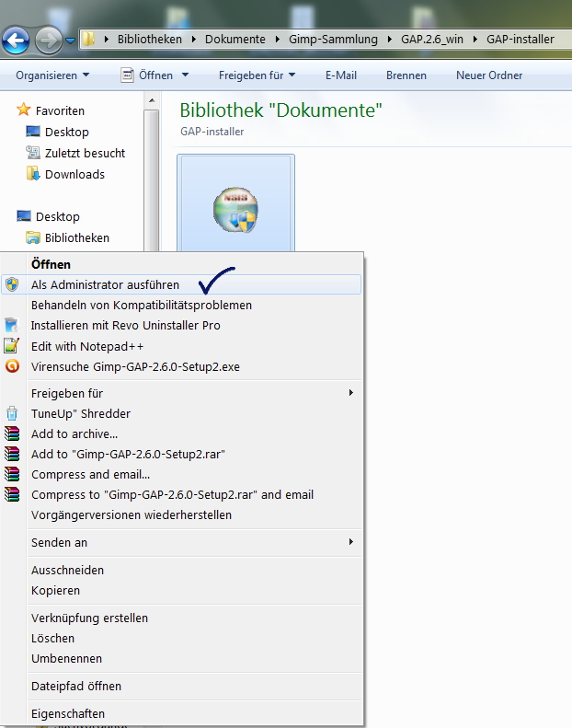Expand arrow after Bibliotheken in breadcrumb
572x728 pixels.
[193, 40]
